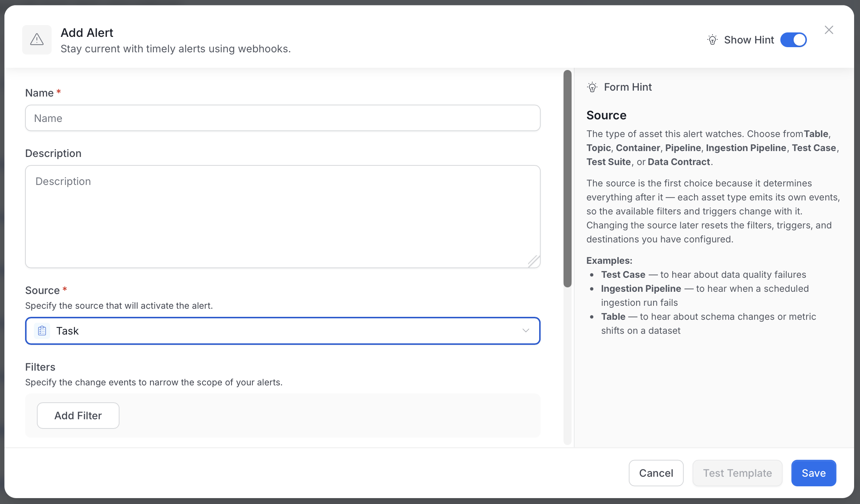
Task: Cancel the alert creation
Action: (x=656, y=473)
